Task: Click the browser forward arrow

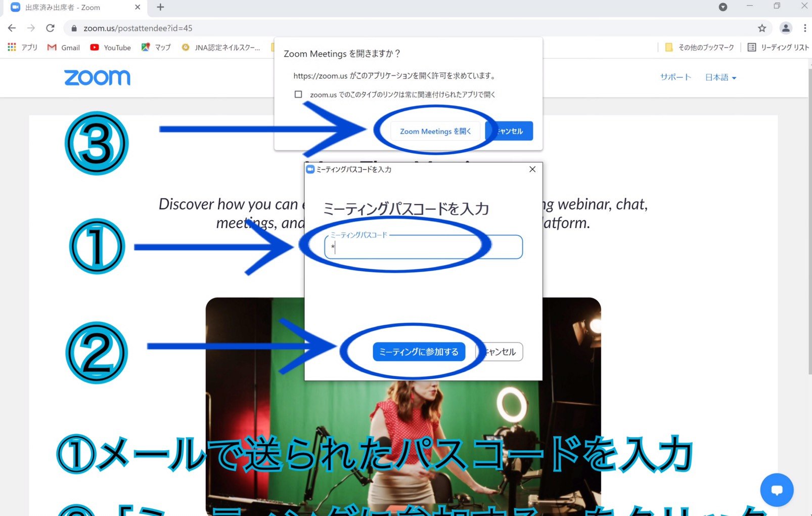Action: pyautogui.click(x=31, y=28)
